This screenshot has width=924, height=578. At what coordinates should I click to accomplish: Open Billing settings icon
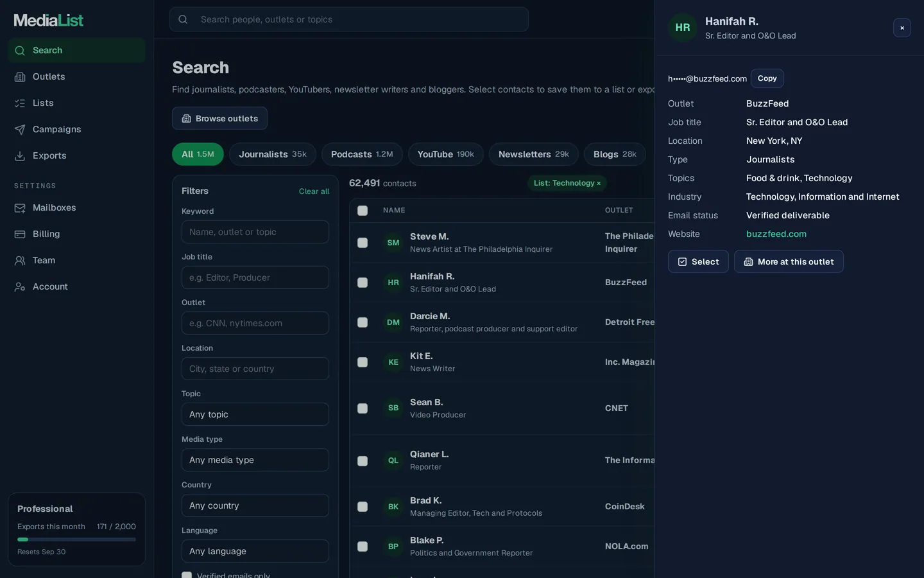point(20,234)
